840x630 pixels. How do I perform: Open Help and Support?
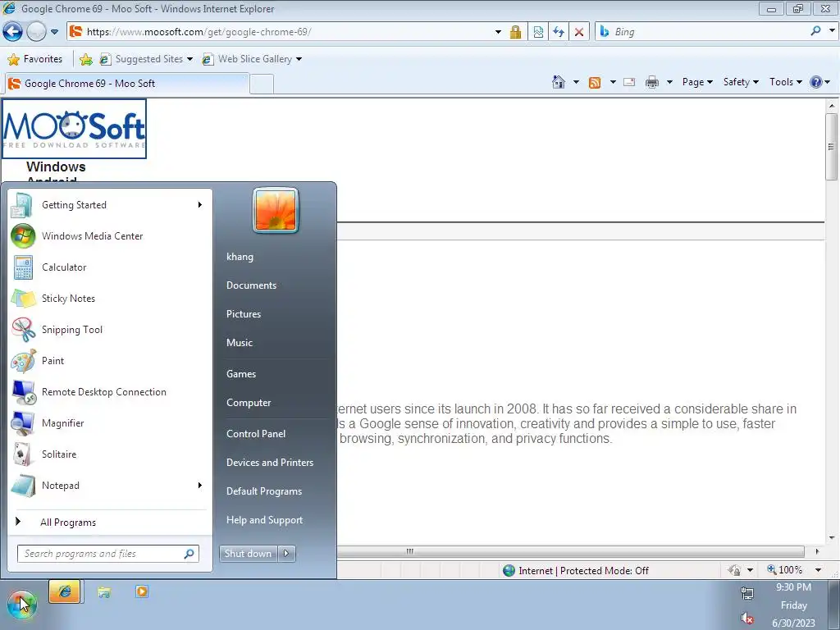(264, 520)
